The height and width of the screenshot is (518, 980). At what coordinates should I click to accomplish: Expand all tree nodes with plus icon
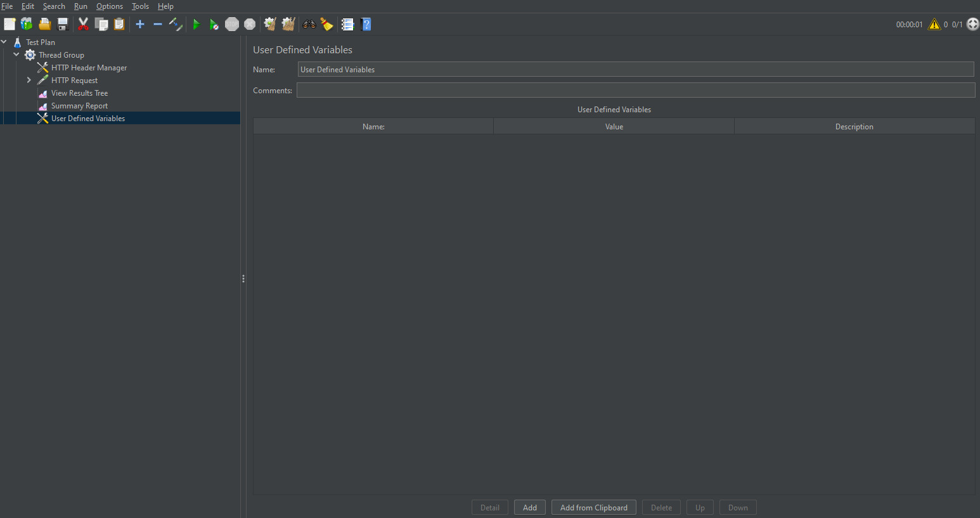[x=140, y=24]
